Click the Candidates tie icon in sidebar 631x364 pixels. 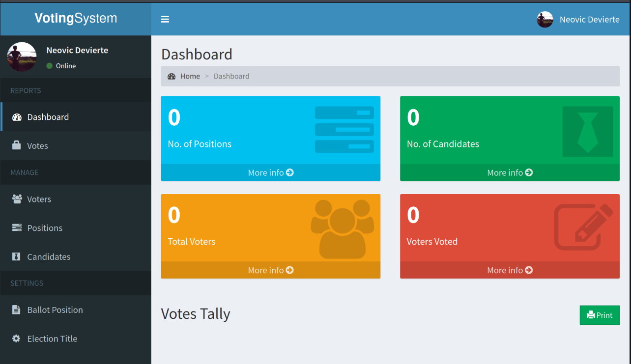(x=17, y=257)
